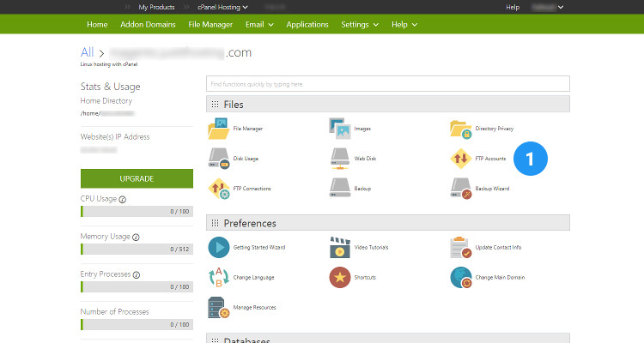Open the File Manager icon
Screen dimensions: 644x343
tap(218, 129)
